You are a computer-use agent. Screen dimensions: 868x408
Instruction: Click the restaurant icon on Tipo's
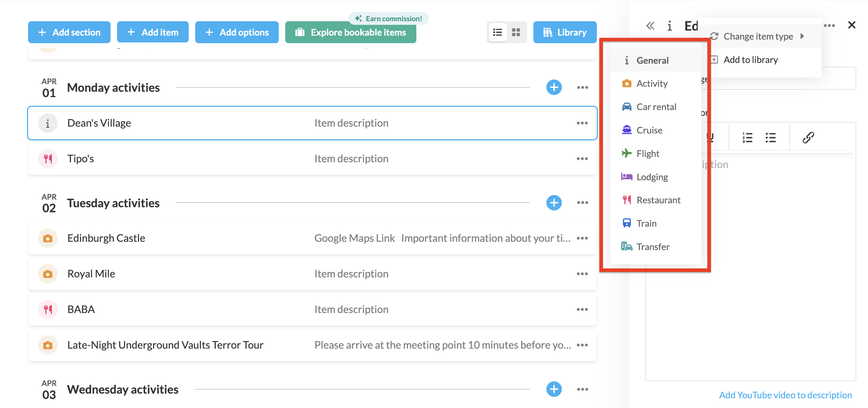tap(48, 159)
